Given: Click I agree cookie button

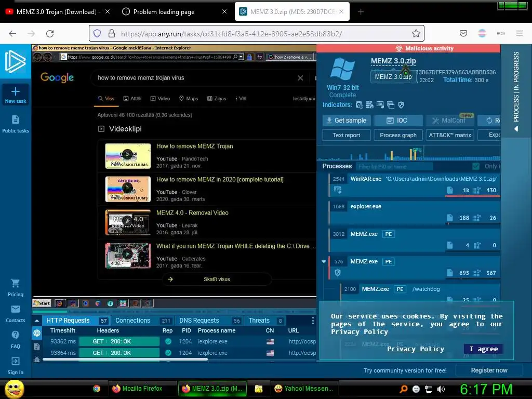Looking at the screenshot, I should [484, 349].
